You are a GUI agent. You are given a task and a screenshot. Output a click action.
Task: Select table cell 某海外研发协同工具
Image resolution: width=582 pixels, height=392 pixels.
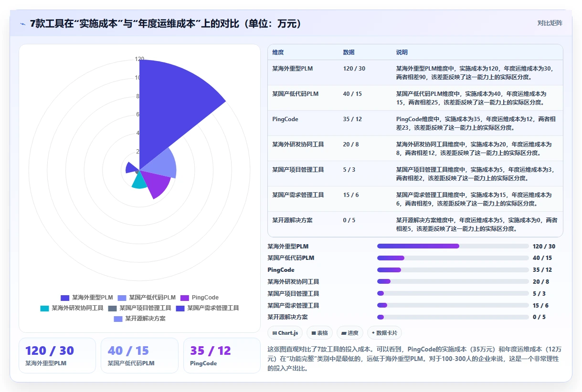tap(298, 144)
